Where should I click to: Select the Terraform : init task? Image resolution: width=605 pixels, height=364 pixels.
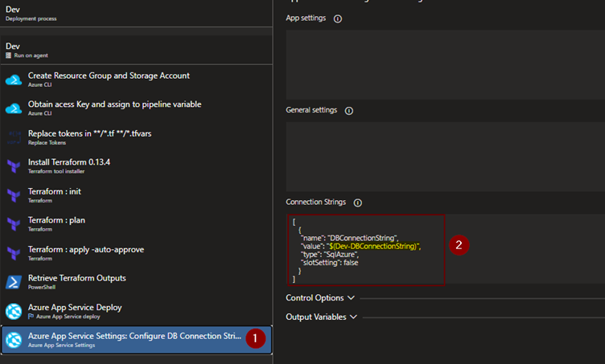coord(137,195)
